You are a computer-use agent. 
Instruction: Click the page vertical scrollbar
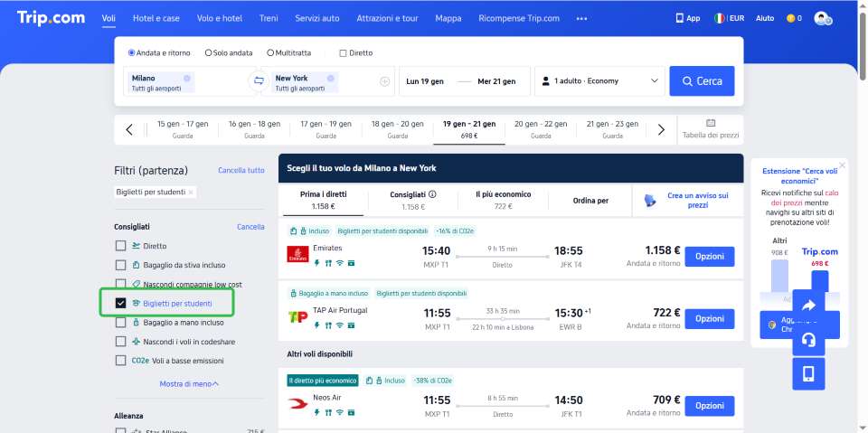863,45
